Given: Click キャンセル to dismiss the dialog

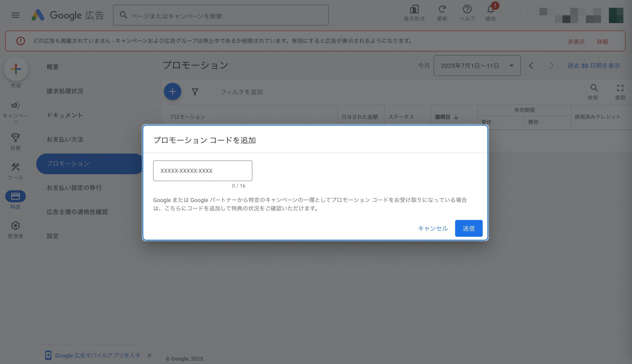Looking at the screenshot, I should pos(433,228).
